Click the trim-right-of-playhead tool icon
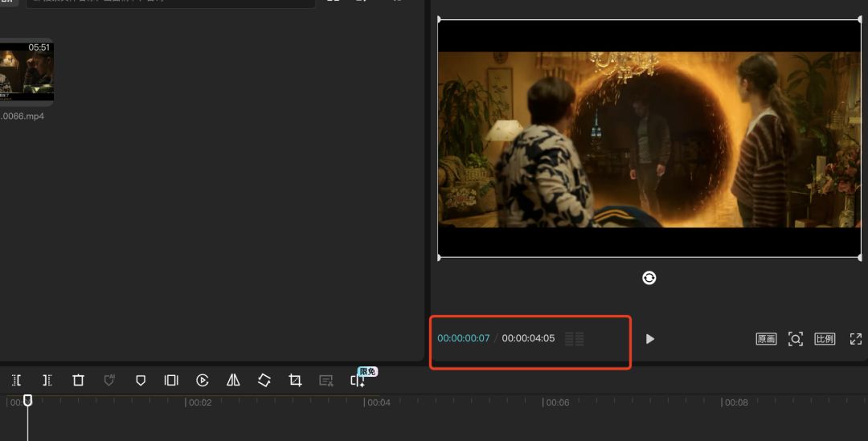868x441 pixels. (x=47, y=380)
